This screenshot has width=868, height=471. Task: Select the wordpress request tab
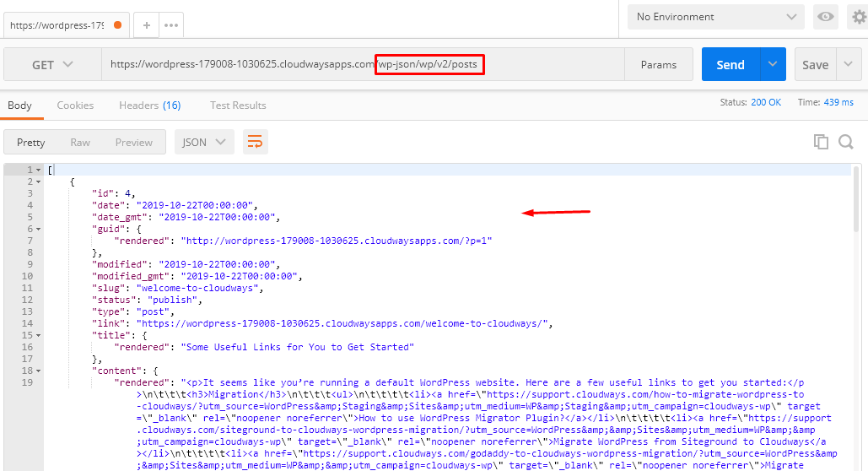pyautogui.click(x=67, y=25)
